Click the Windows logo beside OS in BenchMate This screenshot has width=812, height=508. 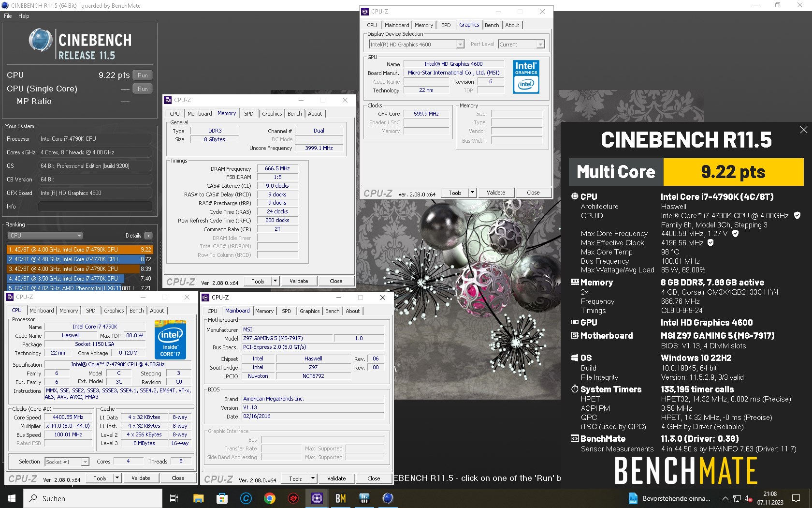tap(575, 358)
